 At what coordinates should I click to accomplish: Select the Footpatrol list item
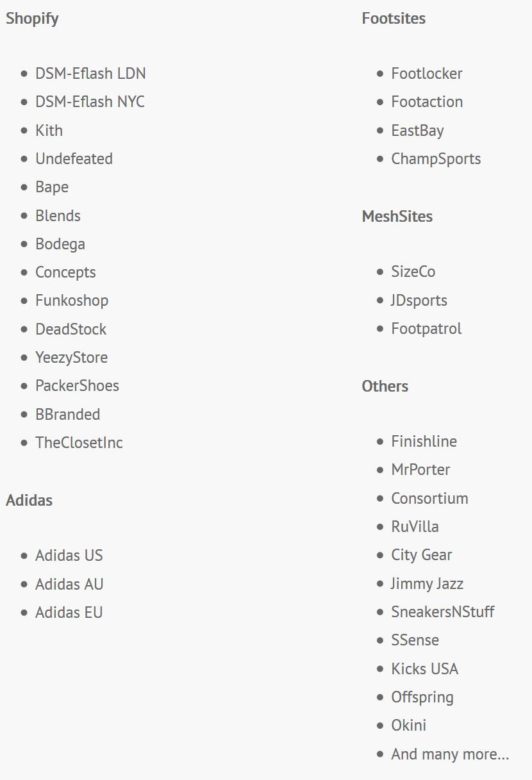(x=426, y=329)
